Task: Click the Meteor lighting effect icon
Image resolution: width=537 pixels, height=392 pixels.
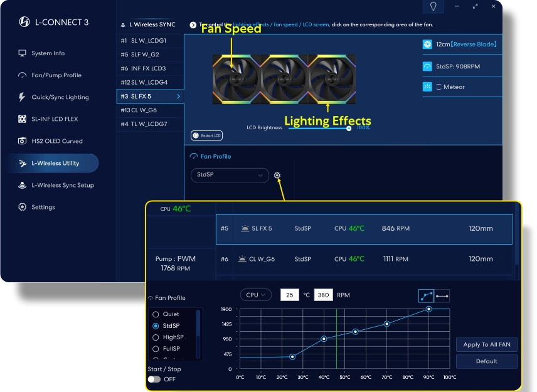Action: [427, 87]
